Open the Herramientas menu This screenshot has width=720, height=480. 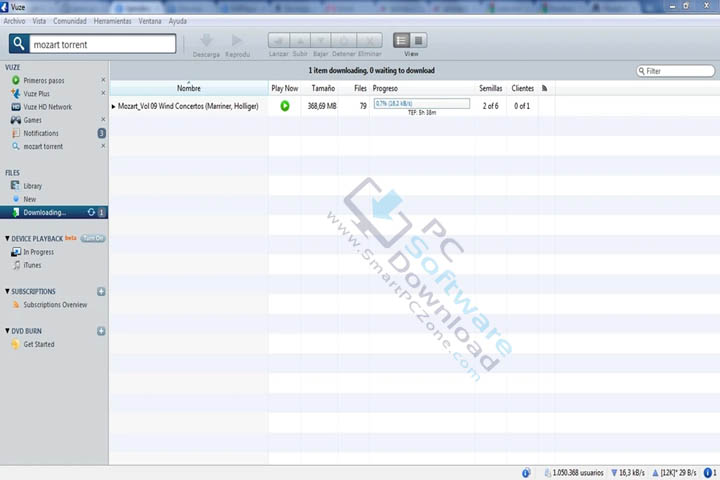click(112, 21)
